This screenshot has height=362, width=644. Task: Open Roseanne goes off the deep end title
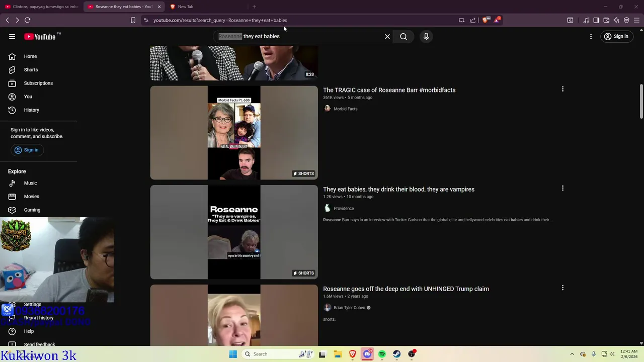coord(406,289)
